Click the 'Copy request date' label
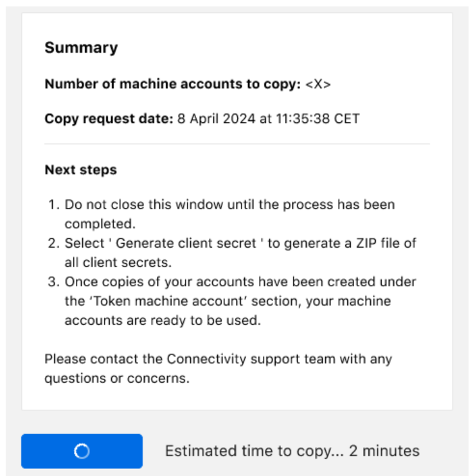The image size is (475, 476). click(109, 119)
